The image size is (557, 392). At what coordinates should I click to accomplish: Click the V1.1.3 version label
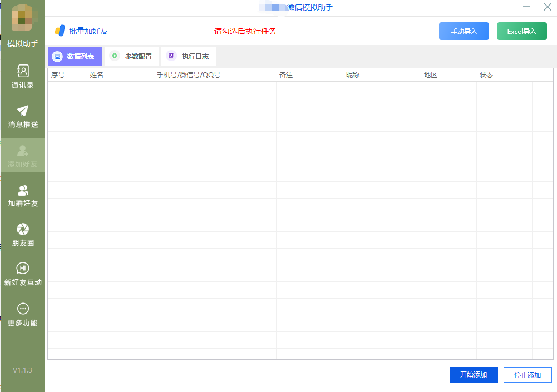pos(22,370)
